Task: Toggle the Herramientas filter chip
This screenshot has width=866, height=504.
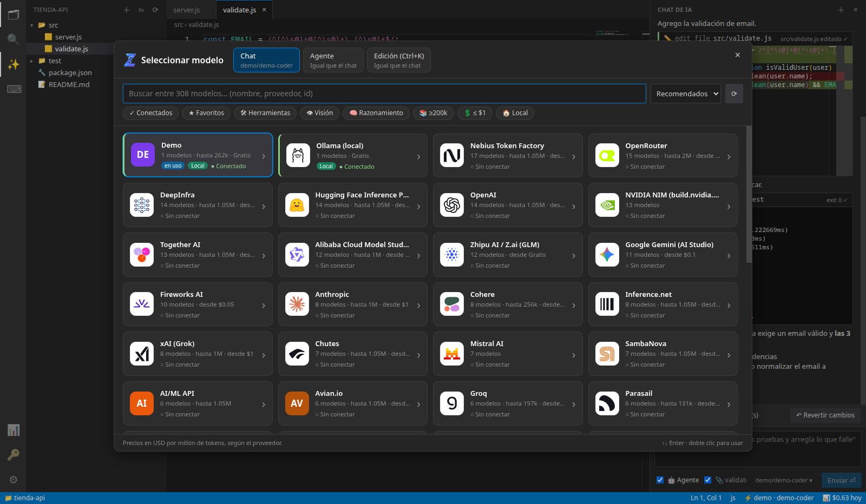Action: [265, 113]
